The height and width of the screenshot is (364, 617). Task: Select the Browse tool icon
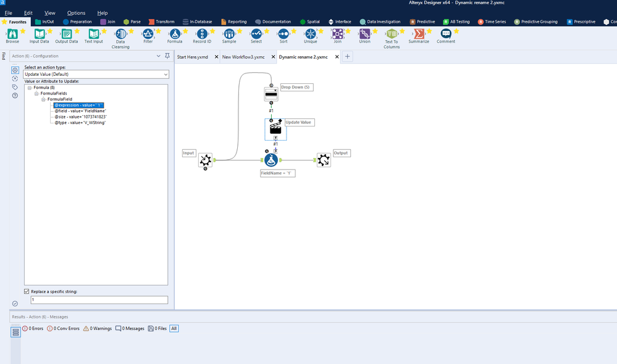click(x=12, y=34)
